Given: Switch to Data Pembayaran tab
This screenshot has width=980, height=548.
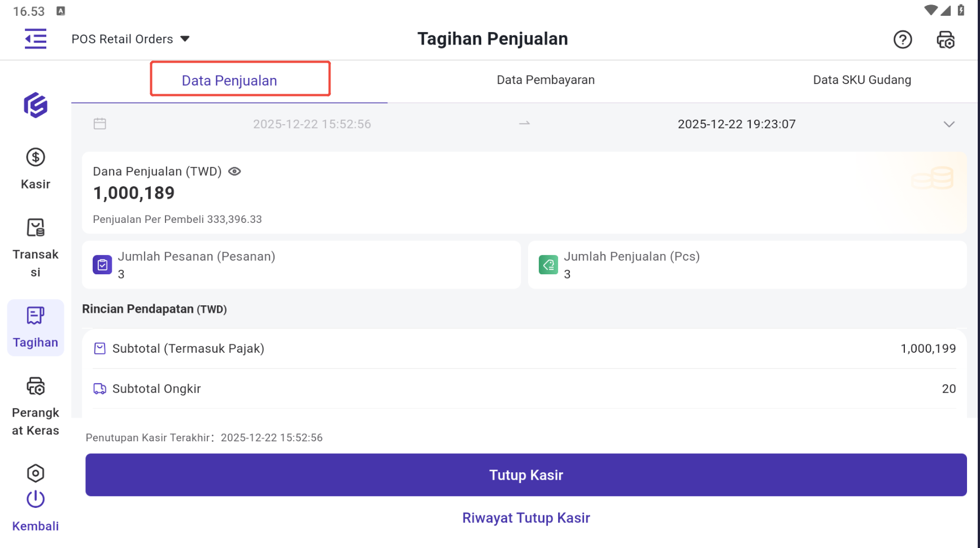Looking at the screenshot, I should (545, 80).
